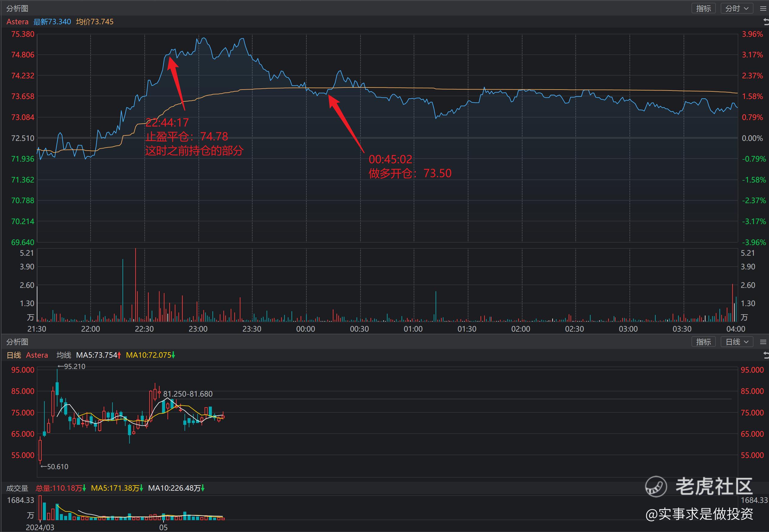769x532 pixels.
Task: Click the 23:00 marker on the time axis
Action: click(x=198, y=329)
